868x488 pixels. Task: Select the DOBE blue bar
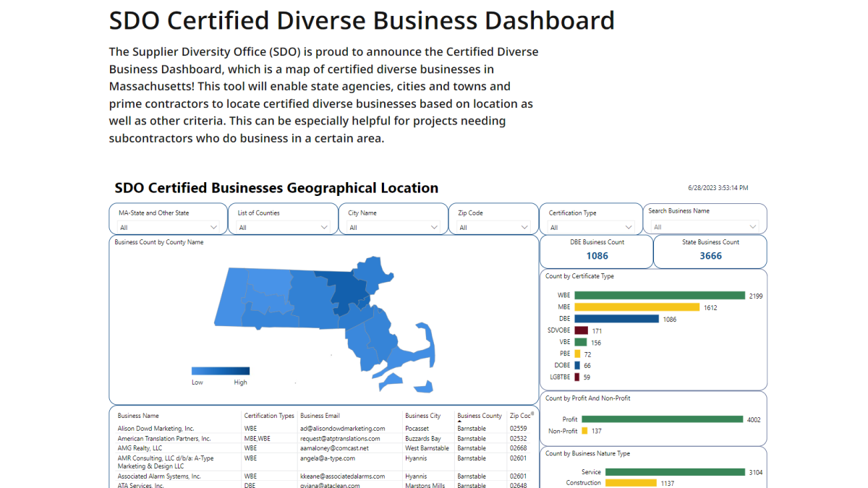[x=577, y=365]
